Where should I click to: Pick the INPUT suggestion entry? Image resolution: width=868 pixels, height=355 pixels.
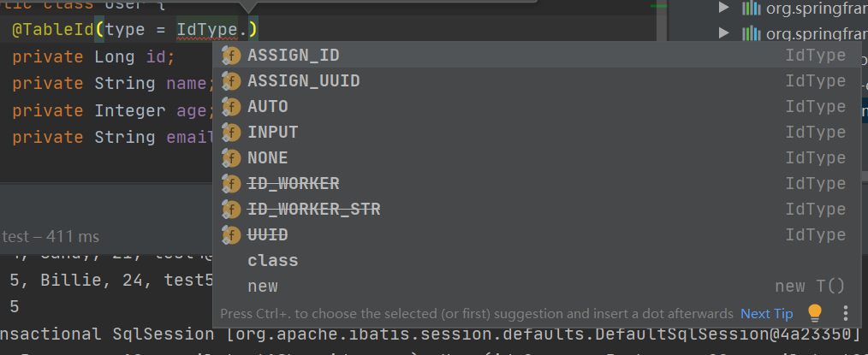(x=273, y=133)
